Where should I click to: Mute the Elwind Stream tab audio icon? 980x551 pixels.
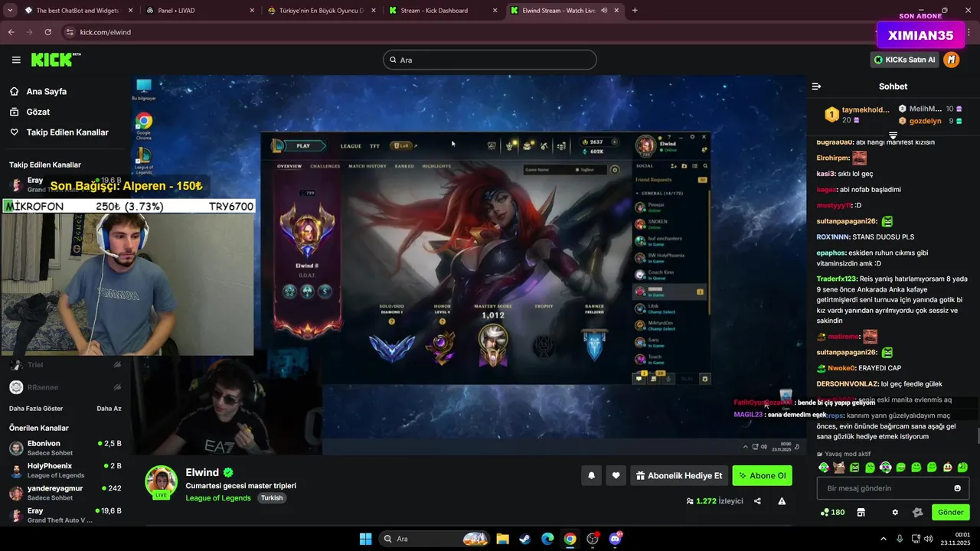[x=604, y=11]
